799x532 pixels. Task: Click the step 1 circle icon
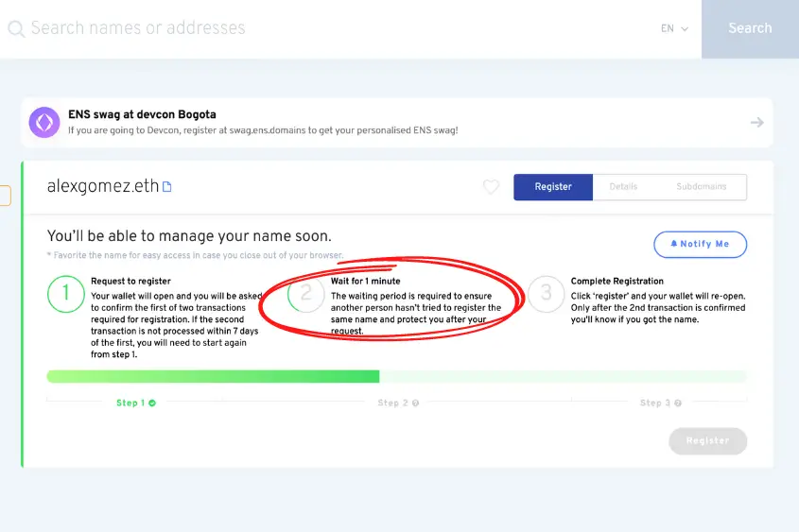[x=66, y=294]
